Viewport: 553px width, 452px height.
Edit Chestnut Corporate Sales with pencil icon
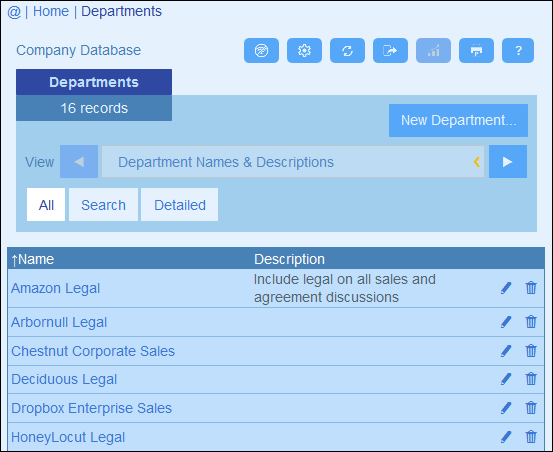(506, 351)
